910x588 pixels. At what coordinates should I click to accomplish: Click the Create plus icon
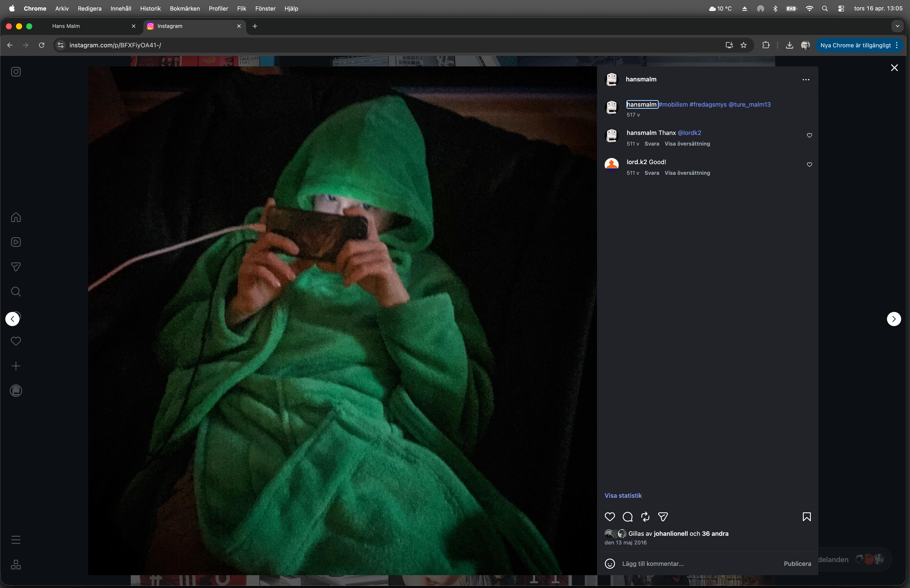point(16,366)
